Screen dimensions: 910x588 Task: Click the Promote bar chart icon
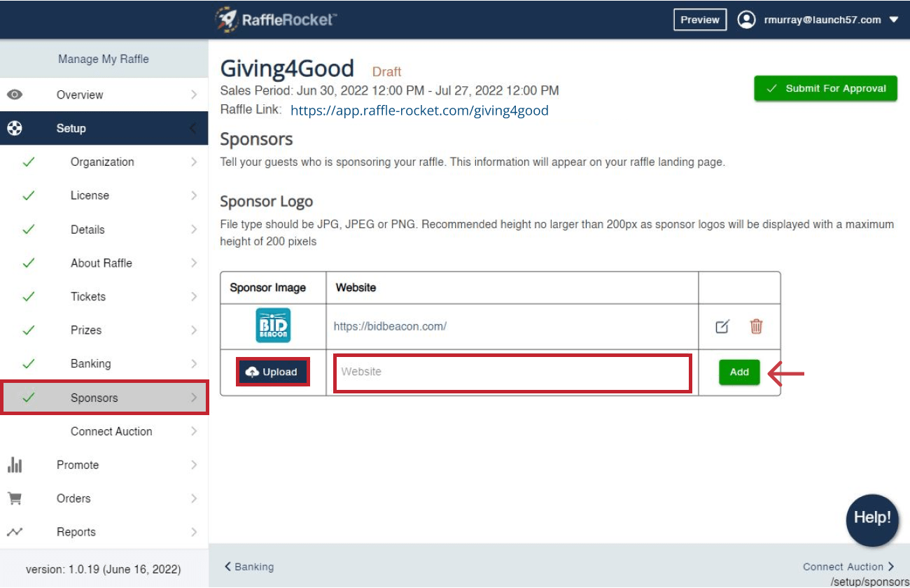pyautogui.click(x=15, y=465)
